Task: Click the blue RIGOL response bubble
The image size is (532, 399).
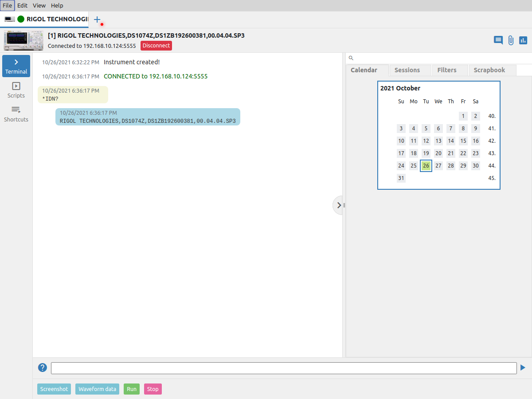Action: [148, 117]
